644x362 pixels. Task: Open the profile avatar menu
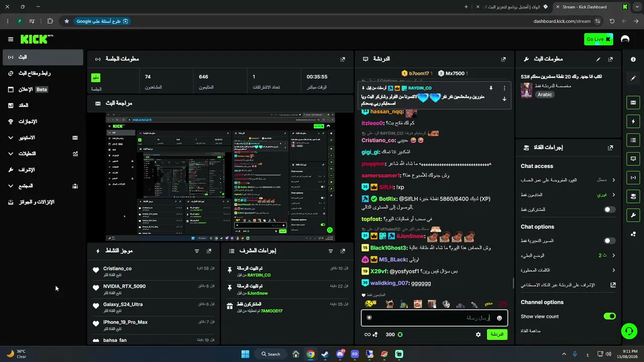625,39
